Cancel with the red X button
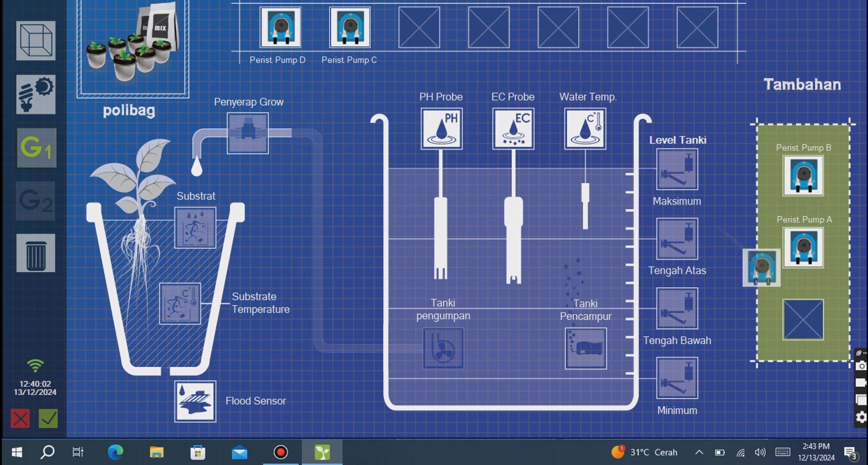 click(x=20, y=418)
